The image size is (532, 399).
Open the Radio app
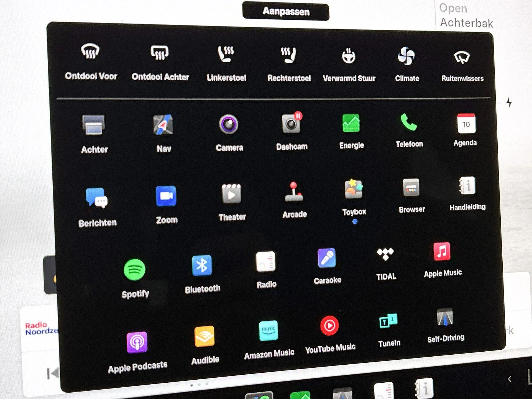click(x=265, y=261)
